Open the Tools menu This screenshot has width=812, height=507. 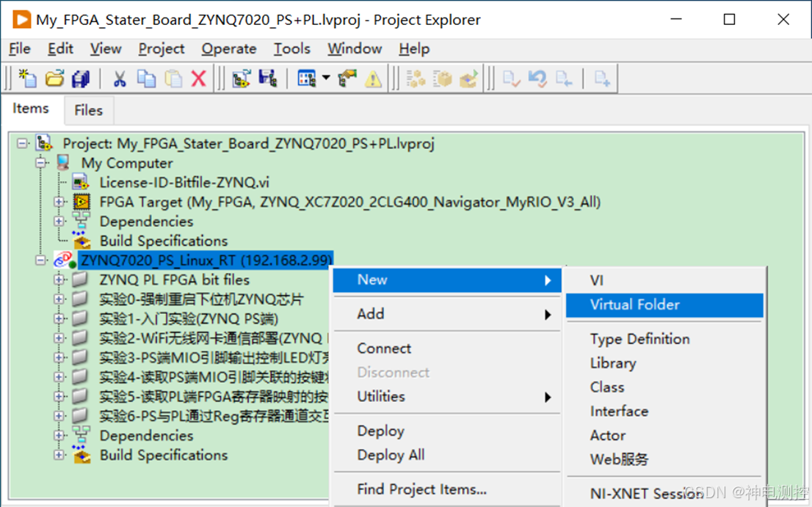[292, 48]
